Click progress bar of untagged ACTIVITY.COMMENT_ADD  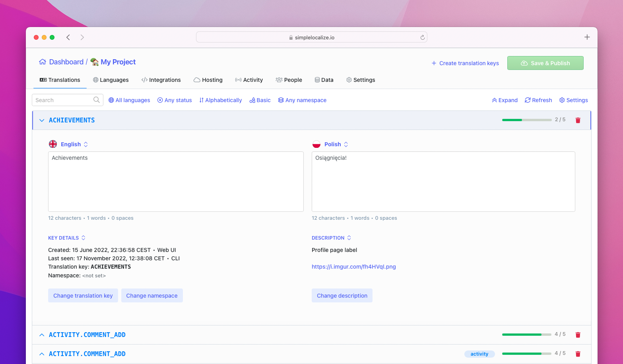[x=527, y=335]
